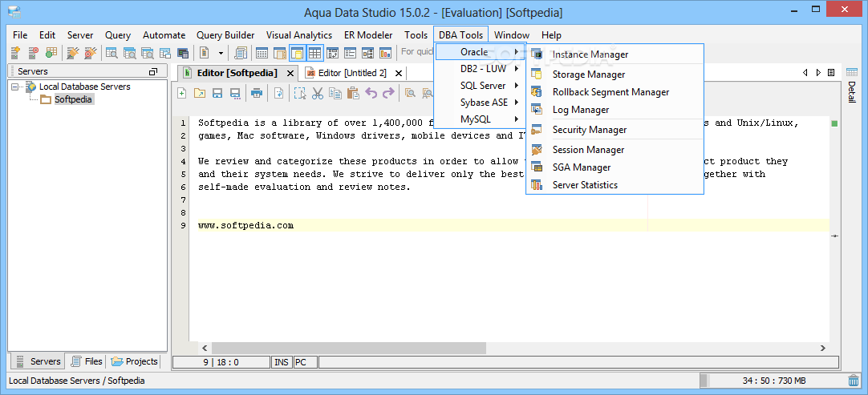Open the ER Modeler menu
The width and height of the screenshot is (868, 395).
coord(368,35)
